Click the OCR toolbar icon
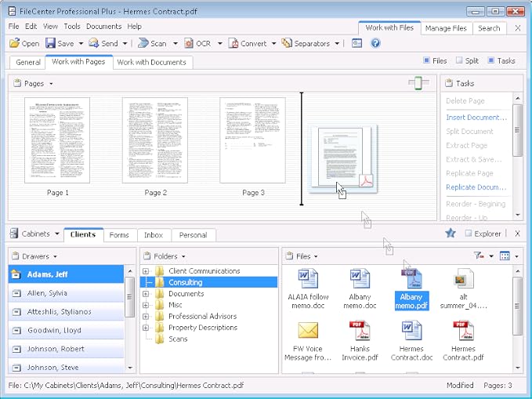 189,44
